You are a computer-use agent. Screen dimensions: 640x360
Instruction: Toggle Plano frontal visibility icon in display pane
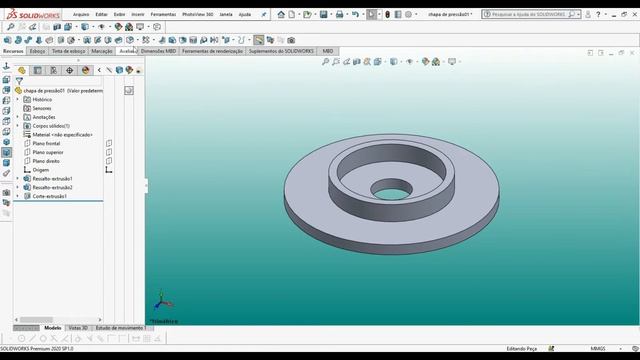pos(109,143)
